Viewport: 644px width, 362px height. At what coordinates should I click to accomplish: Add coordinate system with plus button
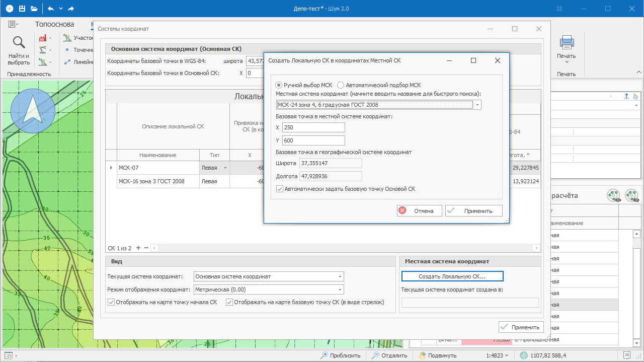tap(138, 248)
